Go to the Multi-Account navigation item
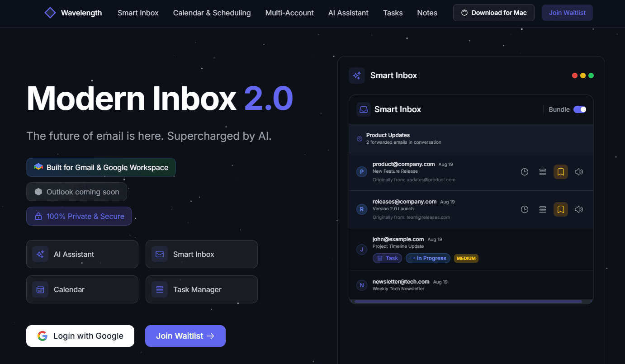The width and height of the screenshot is (625, 364). pos(289,13)
